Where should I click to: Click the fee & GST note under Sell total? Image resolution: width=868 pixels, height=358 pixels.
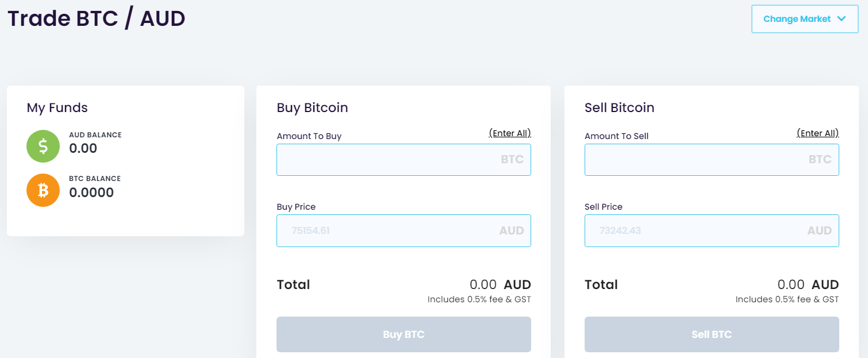pyautogui.click(x=787, y=299)
